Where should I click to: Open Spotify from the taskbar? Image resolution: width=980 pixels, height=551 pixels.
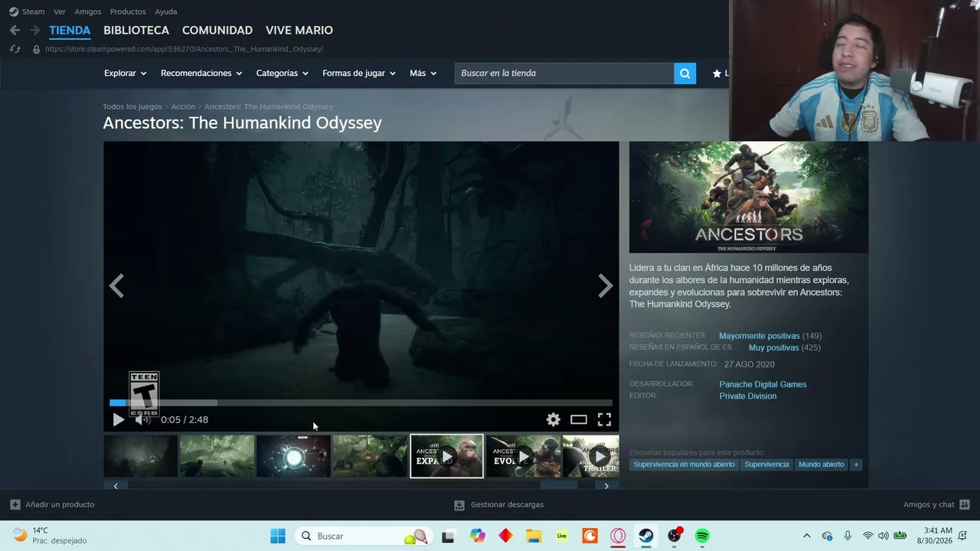[702, 536]
